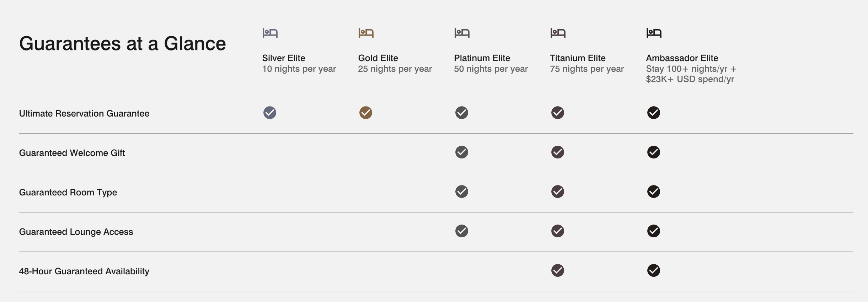Click Platinum Elite Guaranteed Lounge Access checkmark

coord(462,231)
